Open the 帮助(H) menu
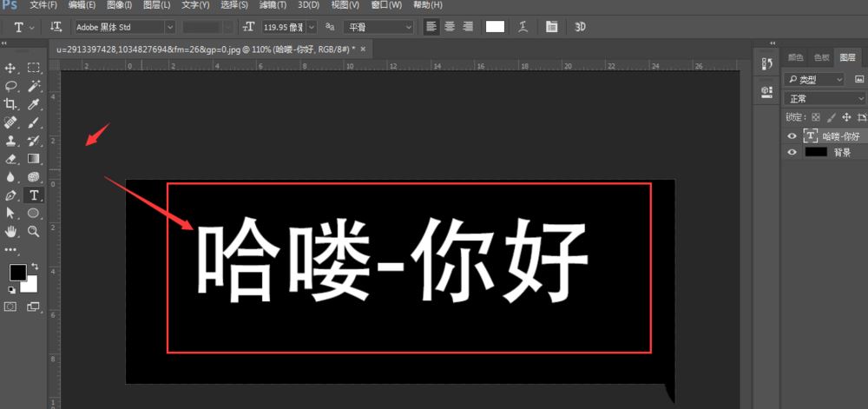 click(428, 5)
